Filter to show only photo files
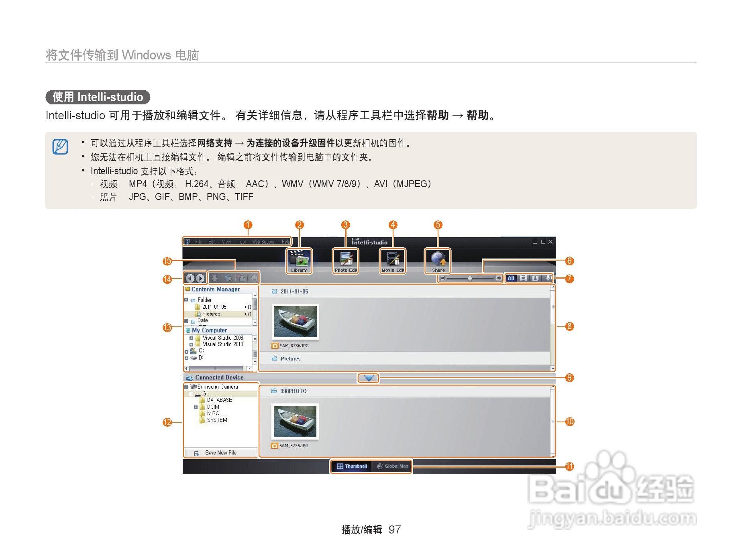Screen dimensions: 742x560 coord(535,278)
